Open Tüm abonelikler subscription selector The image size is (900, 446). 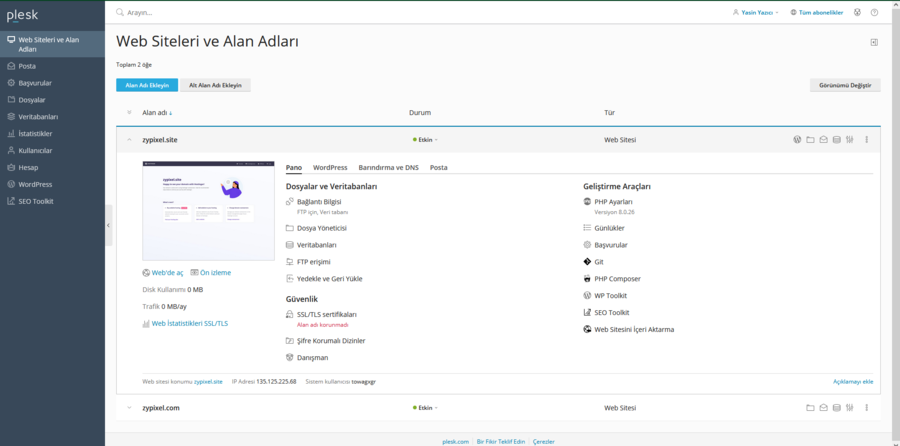817,12
